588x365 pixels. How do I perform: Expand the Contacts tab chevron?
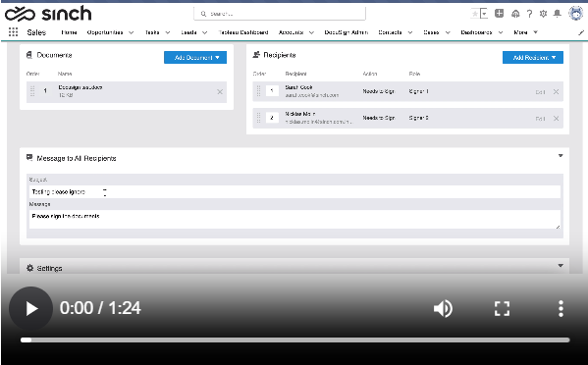[410, 32]
